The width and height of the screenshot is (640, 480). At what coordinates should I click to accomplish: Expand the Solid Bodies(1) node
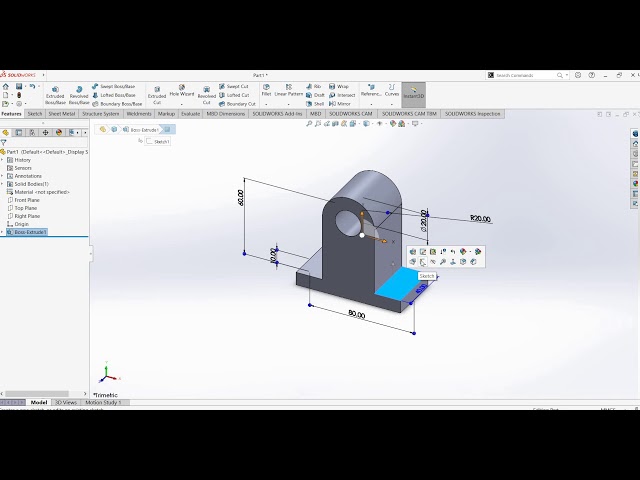pos(2,184)
